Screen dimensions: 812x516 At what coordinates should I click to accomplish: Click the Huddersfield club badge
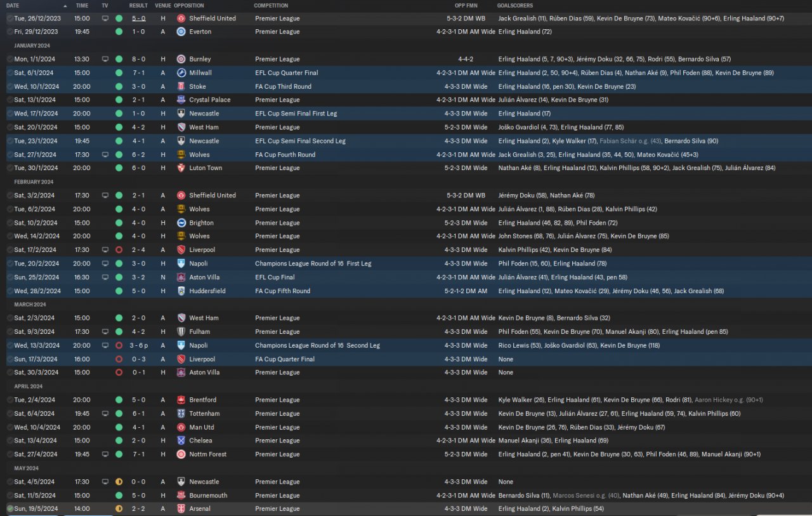click(181, 291)
